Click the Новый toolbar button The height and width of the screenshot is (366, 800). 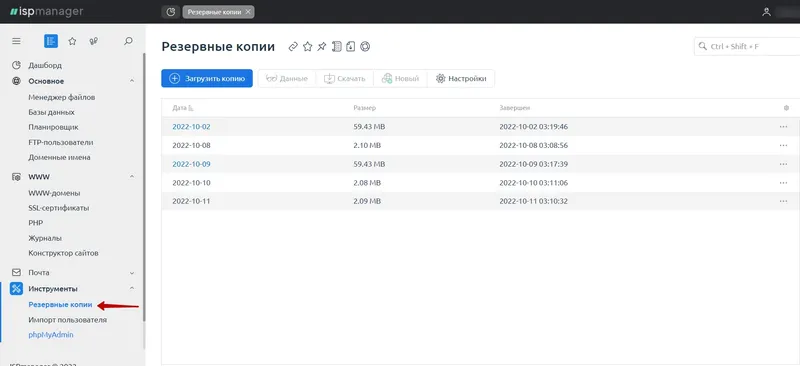[x=401, y=79]
